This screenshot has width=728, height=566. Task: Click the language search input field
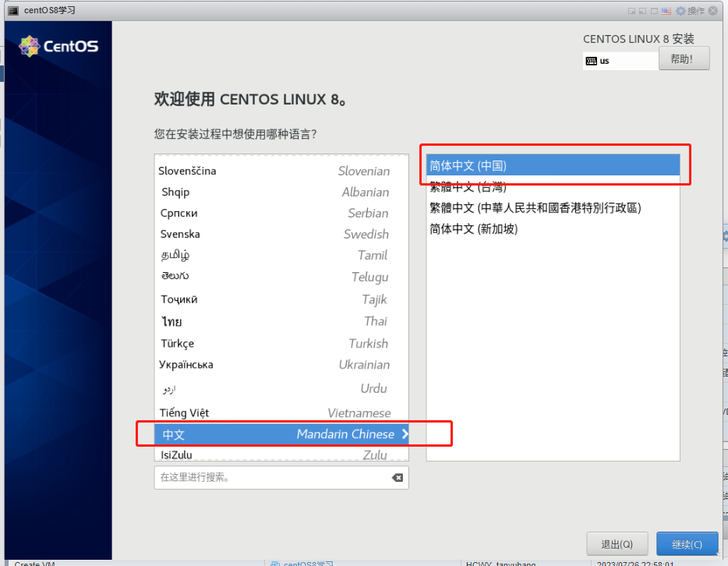[x=281, y=477]
